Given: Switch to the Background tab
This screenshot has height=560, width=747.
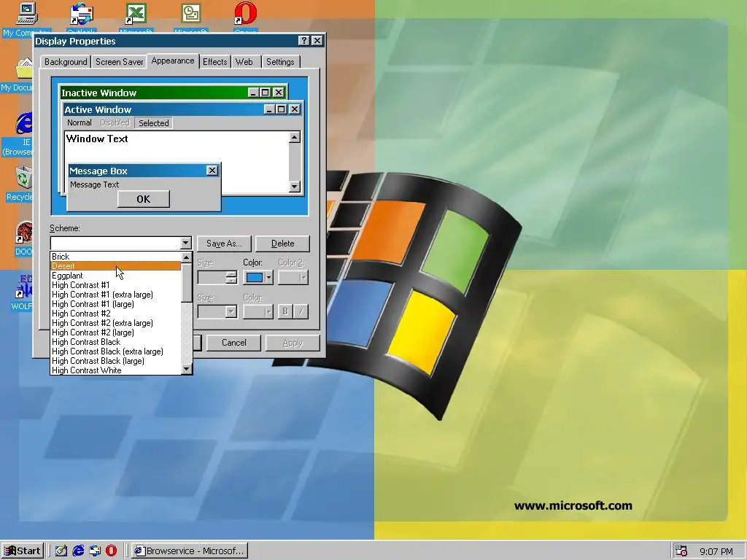Looking at the screenshot, I should pyautogui.click(x=65, y=62).
